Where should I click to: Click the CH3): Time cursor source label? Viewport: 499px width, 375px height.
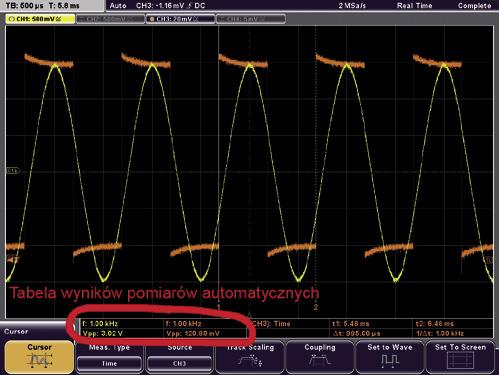(x=271, y=323)
